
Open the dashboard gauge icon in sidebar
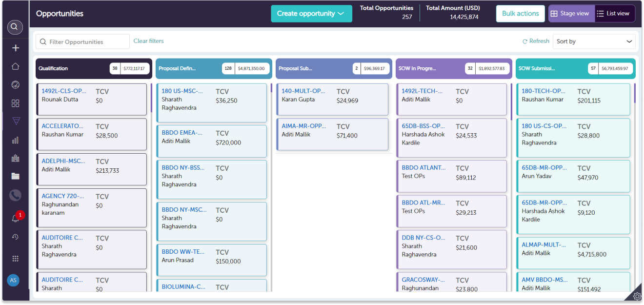click(x=15, y=85)
